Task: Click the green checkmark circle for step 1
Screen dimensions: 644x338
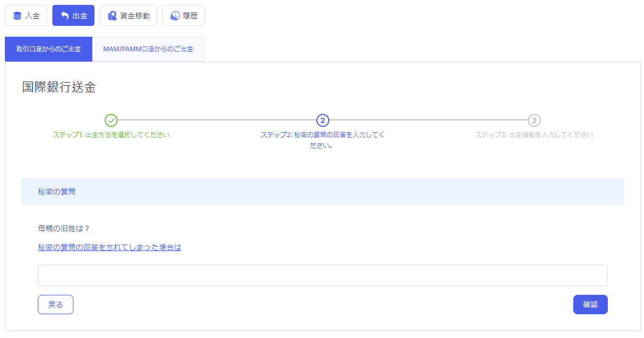Action: click(111, 120)
